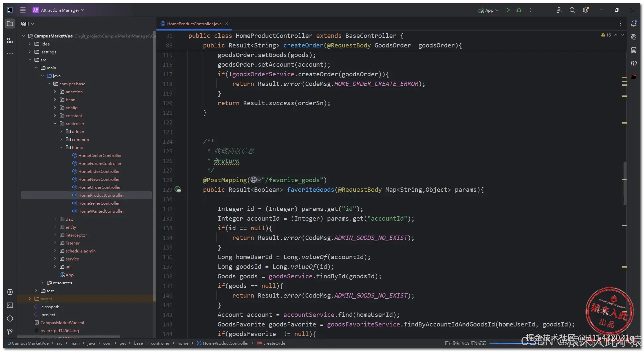Click the VCS history refresh status text
Viewport: 644px width, 352px height.
465,343
